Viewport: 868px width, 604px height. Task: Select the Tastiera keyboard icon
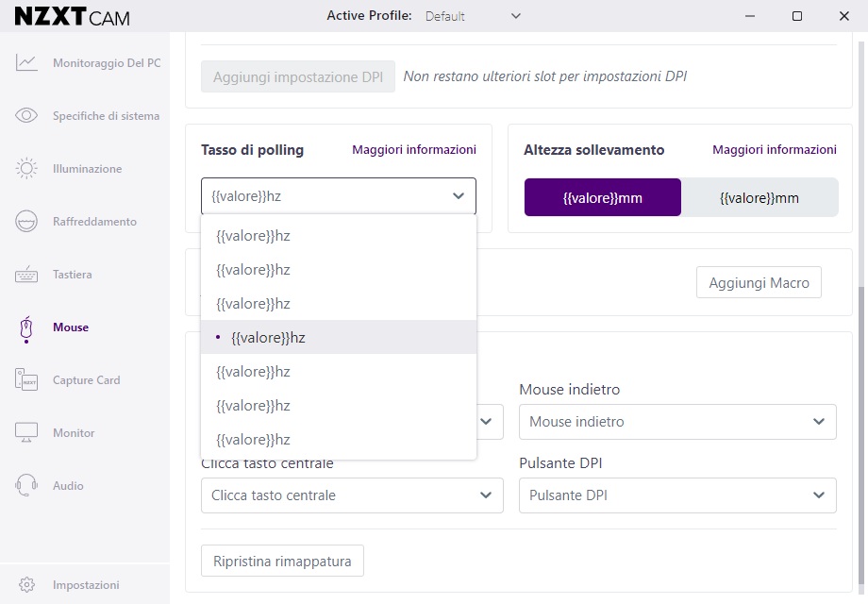[26, 274]
